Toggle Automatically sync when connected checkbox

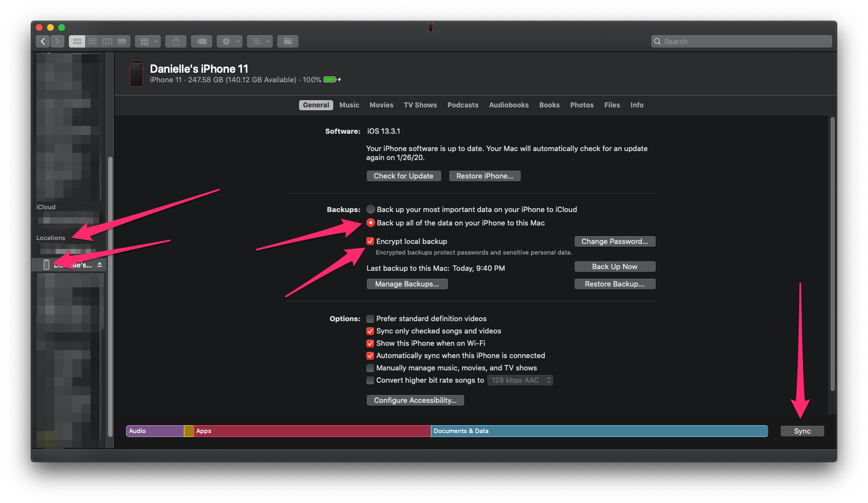[x=370, y=356]
